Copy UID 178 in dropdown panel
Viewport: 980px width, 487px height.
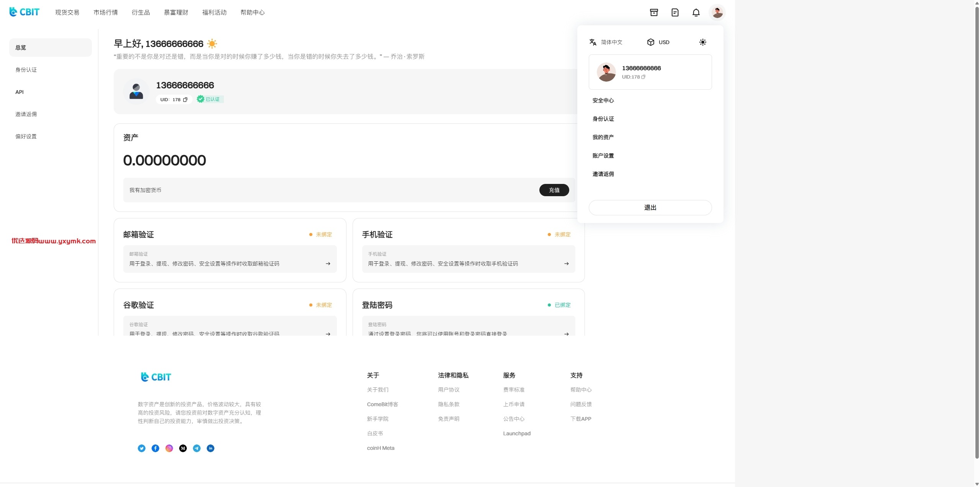click(x=643, y=77)
